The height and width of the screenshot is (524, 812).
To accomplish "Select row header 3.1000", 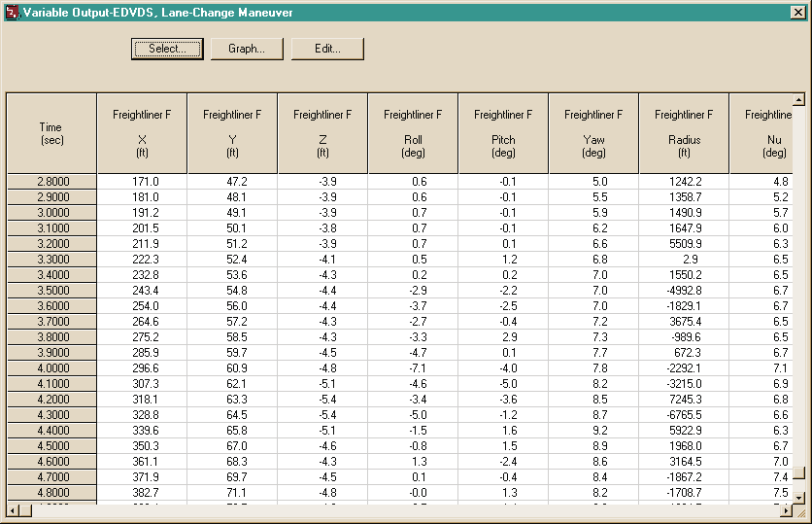I will (x=51, y=228).
